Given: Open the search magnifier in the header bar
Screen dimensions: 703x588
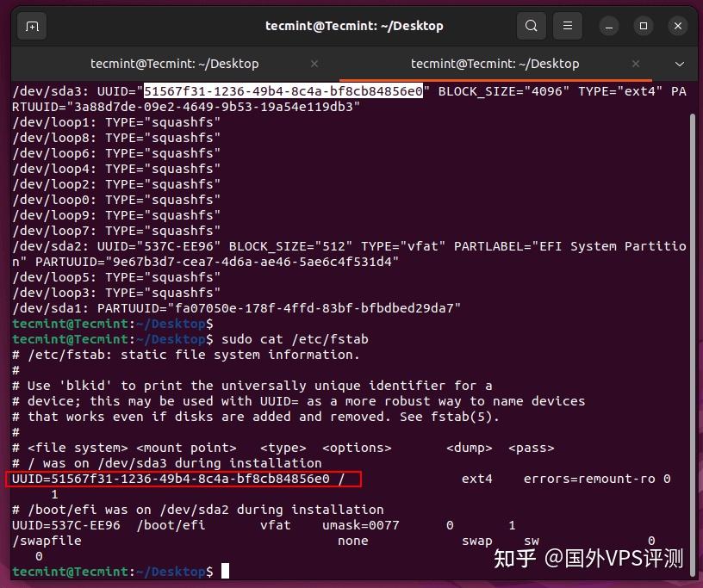Looking at the screenshot, I should [532, 26].
